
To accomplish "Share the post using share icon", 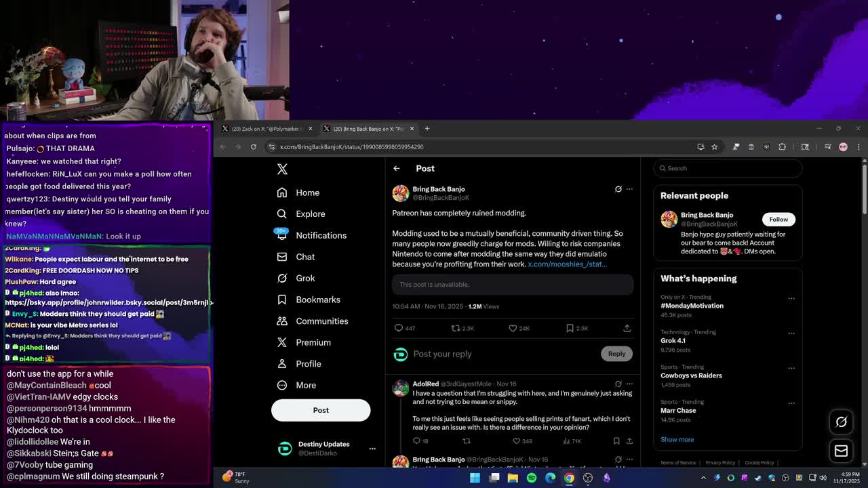I will pyautogui.click(x=627, y=328).
